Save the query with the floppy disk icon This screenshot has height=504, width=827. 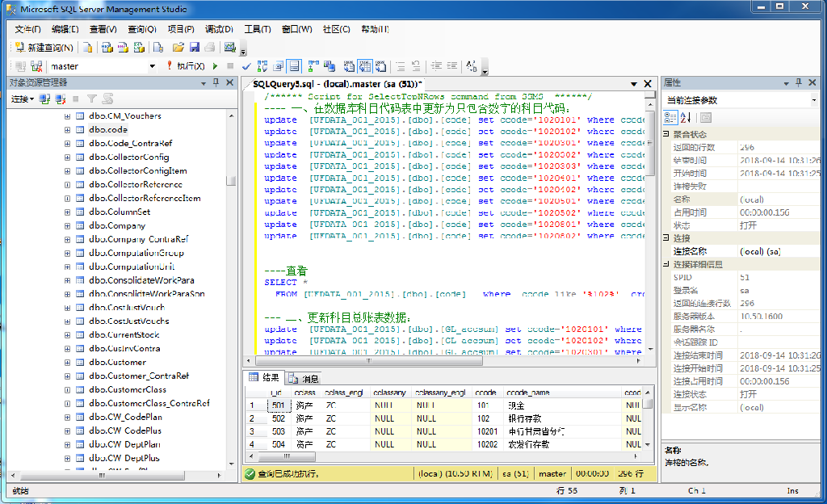click(195, 48)
